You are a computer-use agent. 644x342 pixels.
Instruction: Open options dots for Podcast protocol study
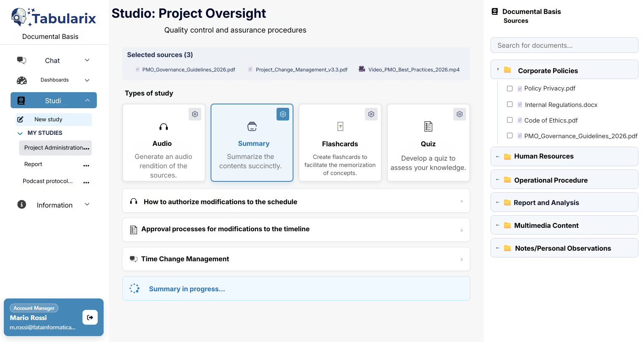86,182
